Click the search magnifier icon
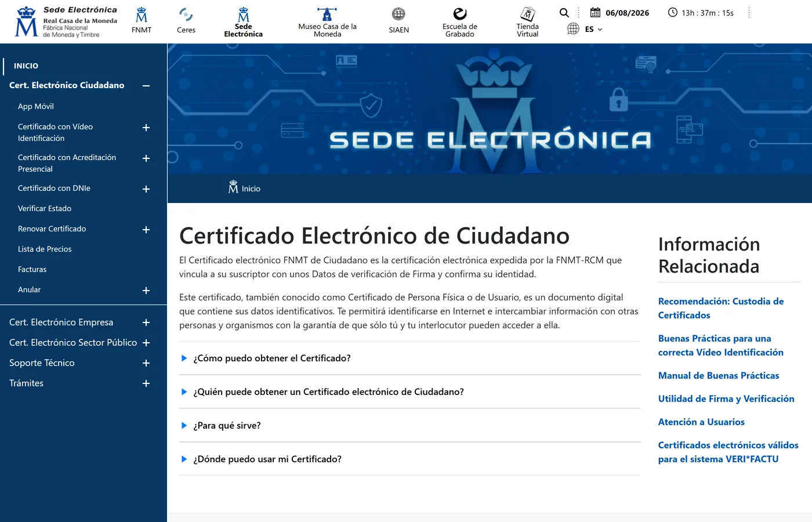 point(564,13)
